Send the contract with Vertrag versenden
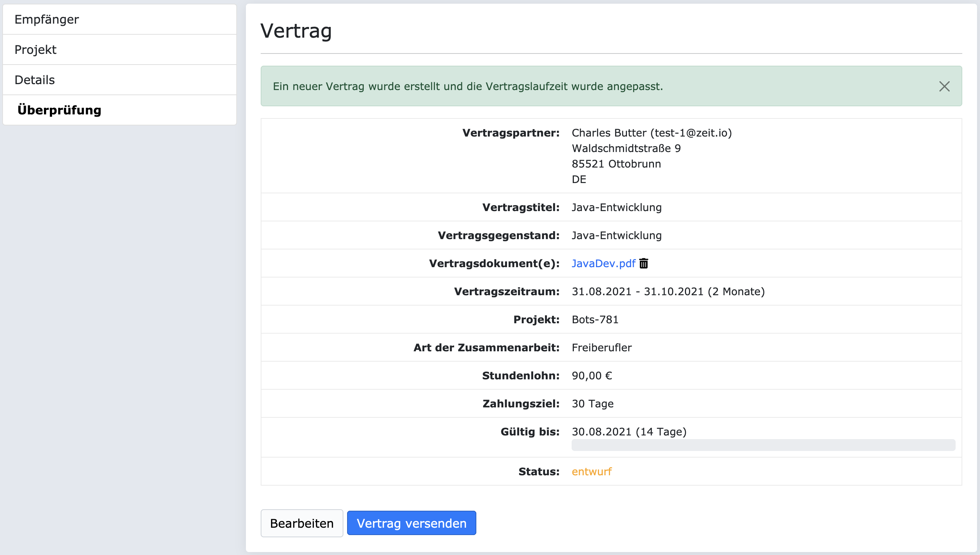The height and width of the screenshot is (555, 980). 411,523
